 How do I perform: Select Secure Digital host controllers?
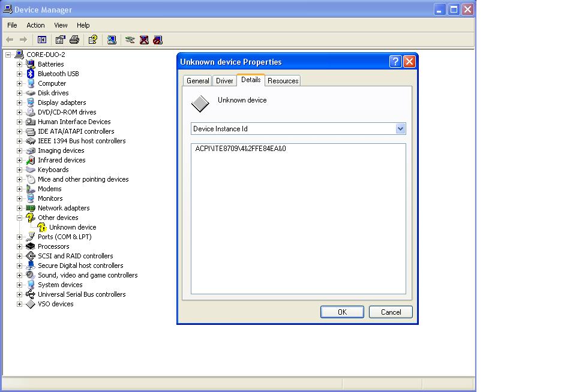(80, 266)
